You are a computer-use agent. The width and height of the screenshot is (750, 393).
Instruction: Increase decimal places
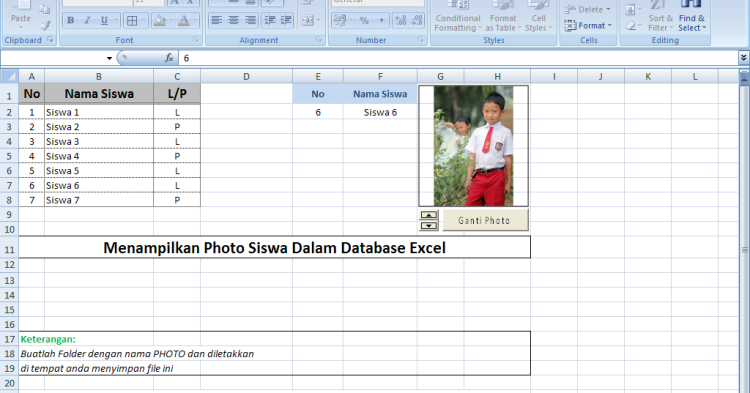click(x=401, y=21)
